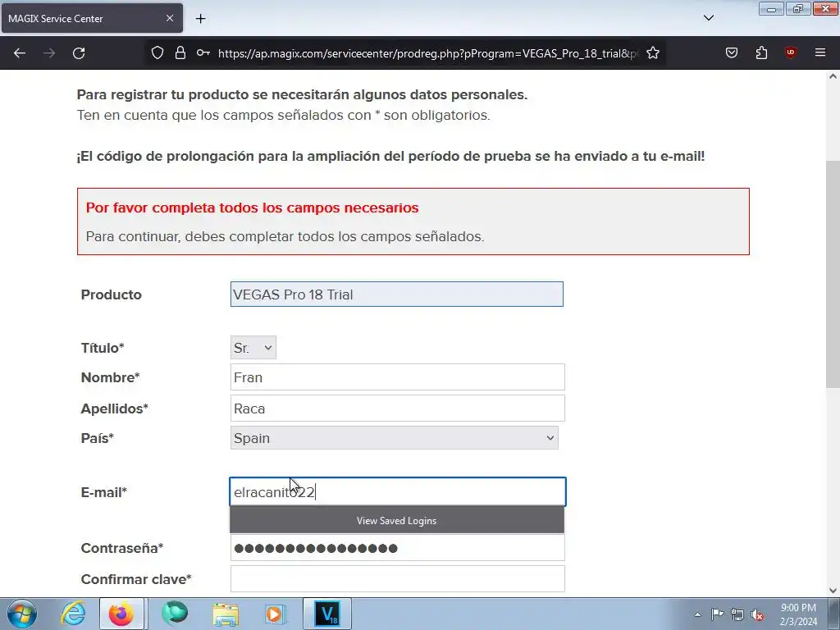Image resolution: width=840 pixels, height=630 pixels.
Task: Open a new tab with plus button
Action: pyautogui.click(x=200, y=19)
